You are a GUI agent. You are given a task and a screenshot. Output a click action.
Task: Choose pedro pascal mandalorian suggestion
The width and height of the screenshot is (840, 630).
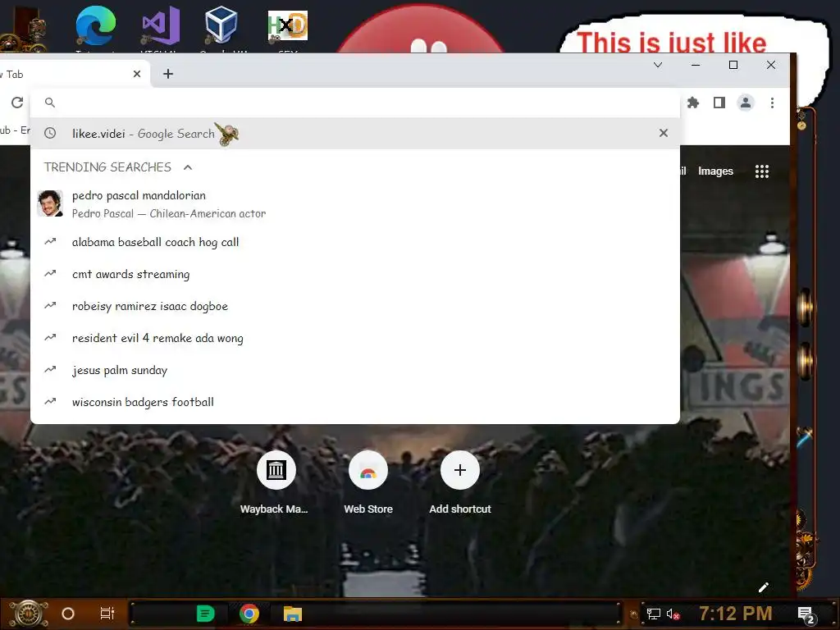(354, 204)
